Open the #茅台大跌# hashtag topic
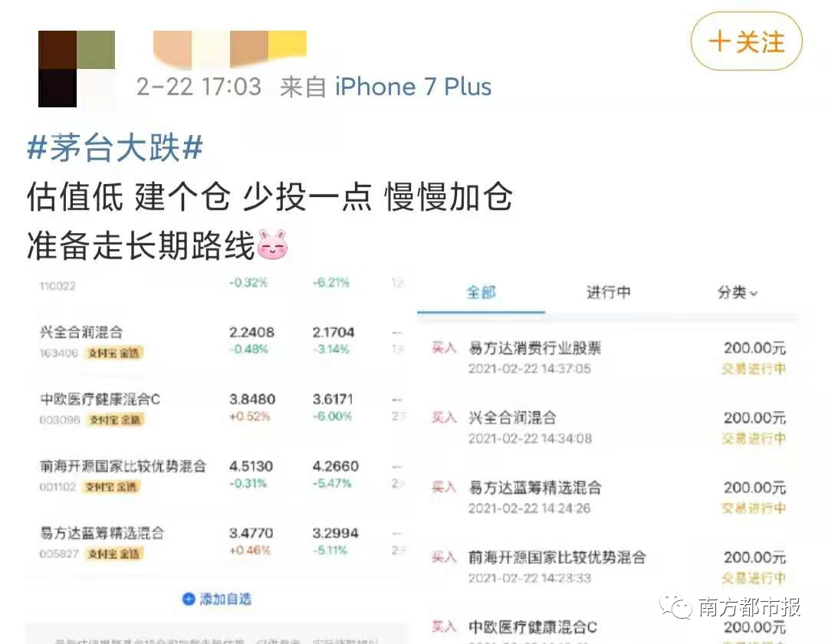 pos(115,149)
